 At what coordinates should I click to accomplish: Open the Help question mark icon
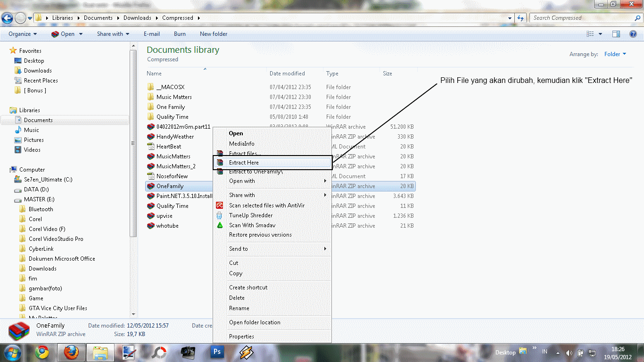633,34
